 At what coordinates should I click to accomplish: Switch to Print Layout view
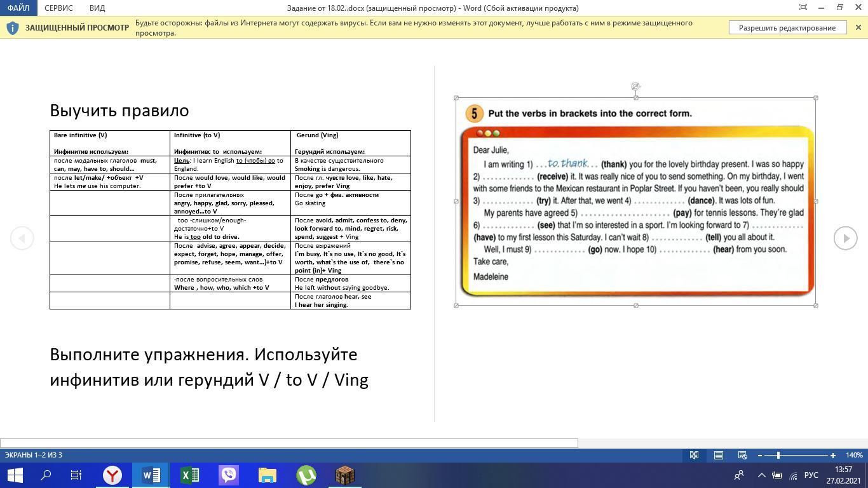coord(718,455)
